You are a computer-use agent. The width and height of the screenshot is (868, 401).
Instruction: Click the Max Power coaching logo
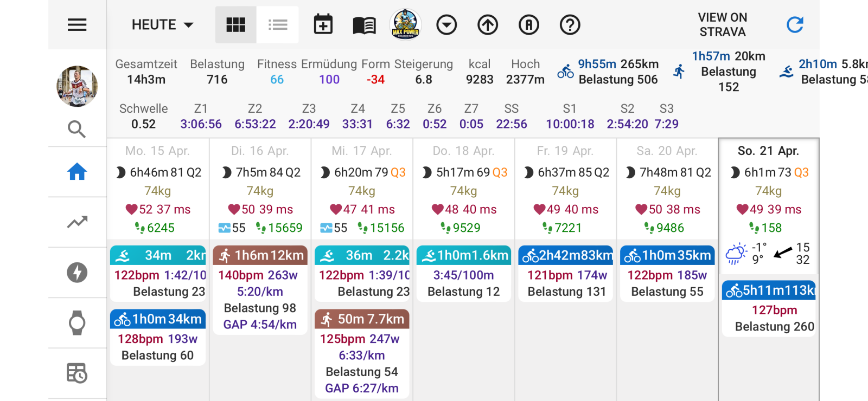point(405,25)
